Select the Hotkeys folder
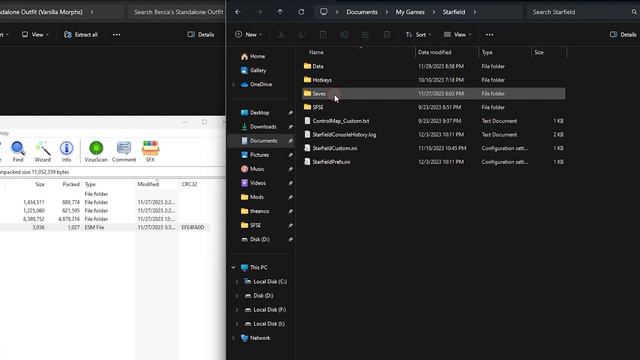The image size is (640, 360). coord(433,80)
